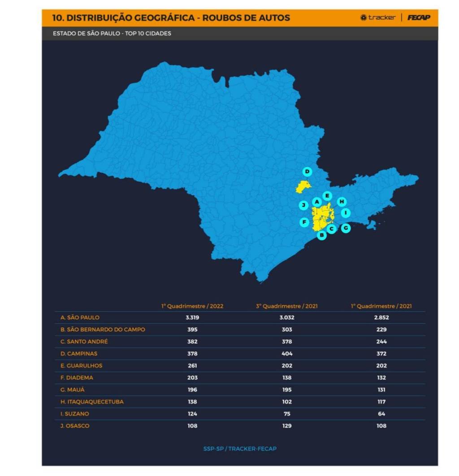The image size is (459, 476).
Task: Select row label 'C. SANTO ANDRÉ'
Action: click(84, 342)
